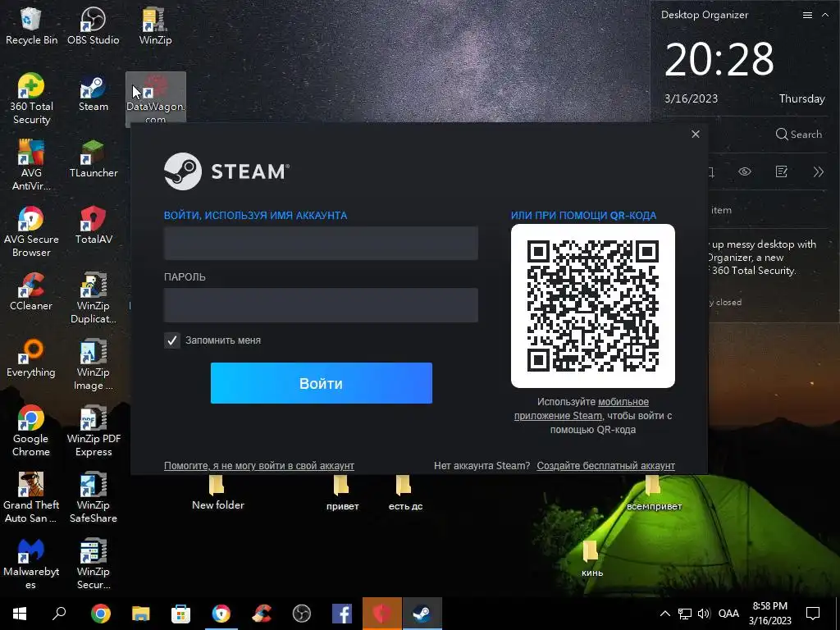Select the Steam desktop shortcut
Image resolution: width=840 pixels, height=630 pixels.
(94, 92)
